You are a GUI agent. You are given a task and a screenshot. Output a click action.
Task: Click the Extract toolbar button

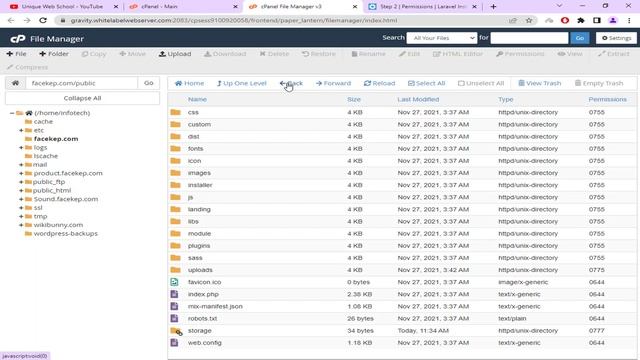click(x=613, y=54)
